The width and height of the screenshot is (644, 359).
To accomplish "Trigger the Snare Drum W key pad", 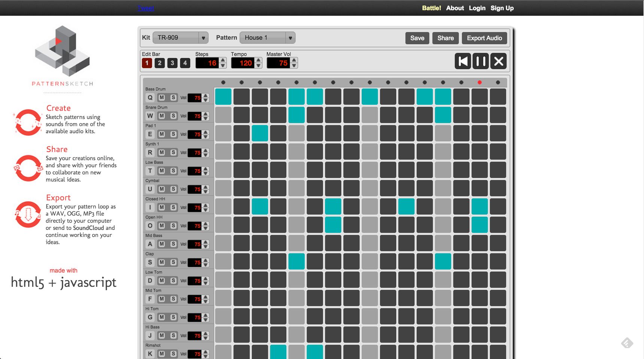I will pos(150,116).
